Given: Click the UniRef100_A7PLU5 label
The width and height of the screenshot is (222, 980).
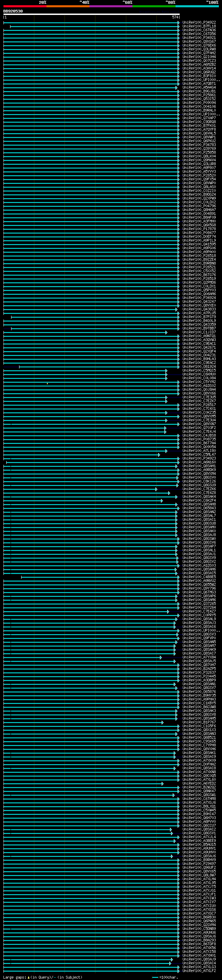Looking at the screenshot, I should (199, 314).
